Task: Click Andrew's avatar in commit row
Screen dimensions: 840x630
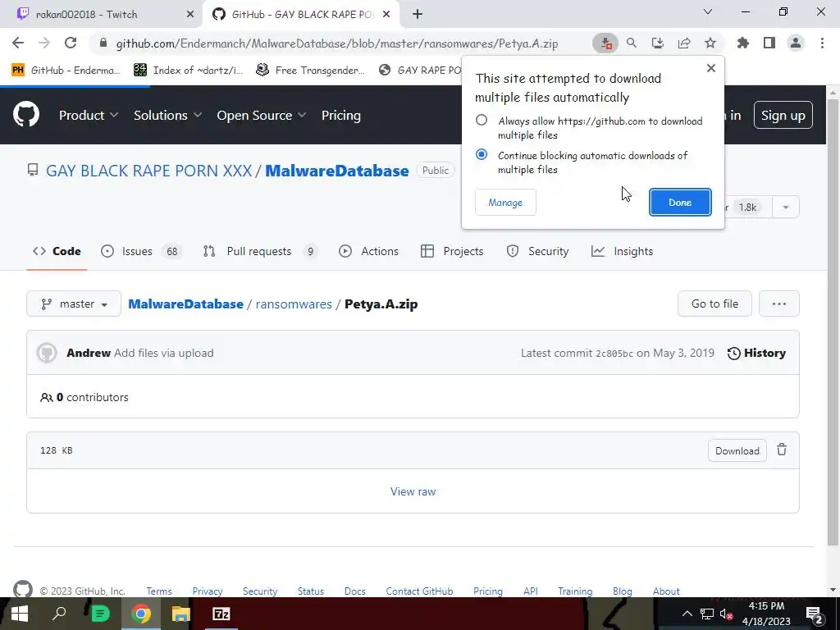Action: (x=47, y=353)
